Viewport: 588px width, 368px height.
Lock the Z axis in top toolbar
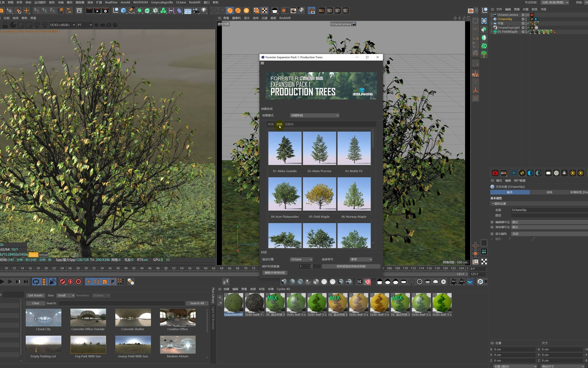coord(53,10)
